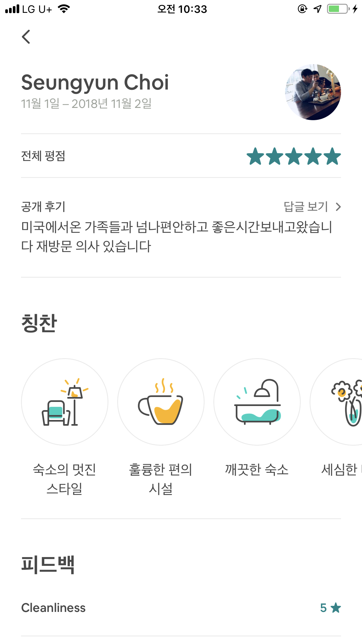Tap the Cleanliness feedback row
Screen dimensions: 362x644
(54, 608)
